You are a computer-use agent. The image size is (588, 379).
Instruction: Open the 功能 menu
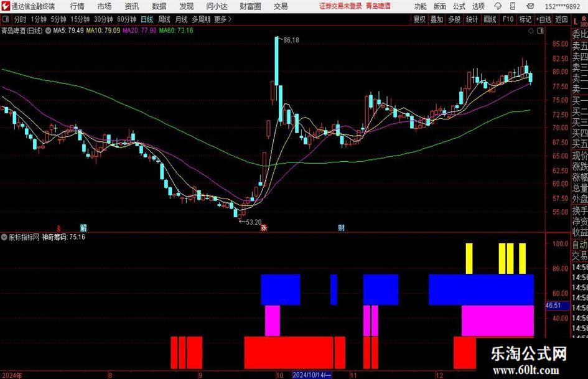421,6
